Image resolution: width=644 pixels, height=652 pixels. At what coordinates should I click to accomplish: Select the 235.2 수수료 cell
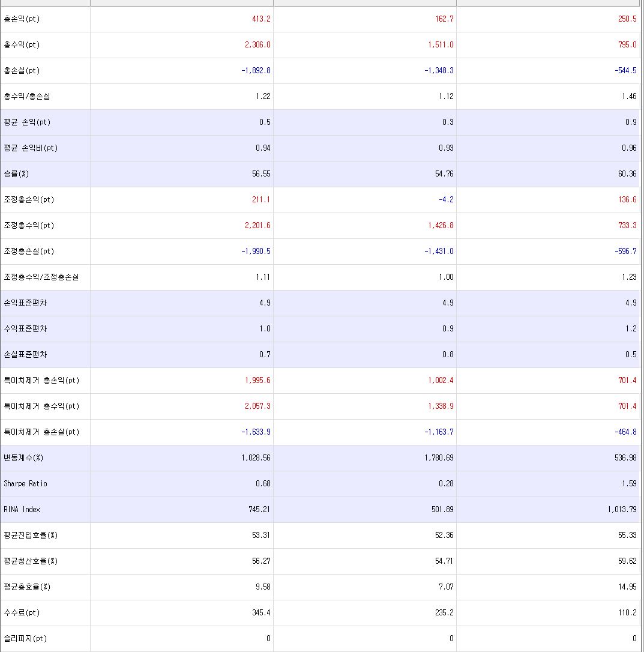coord(444,613)
